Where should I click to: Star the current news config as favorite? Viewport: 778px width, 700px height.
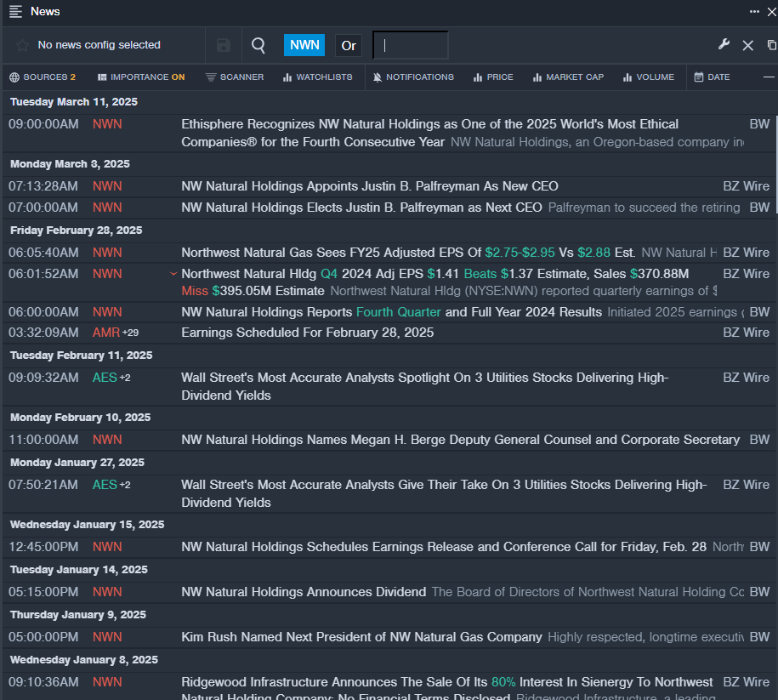(22, 45)
